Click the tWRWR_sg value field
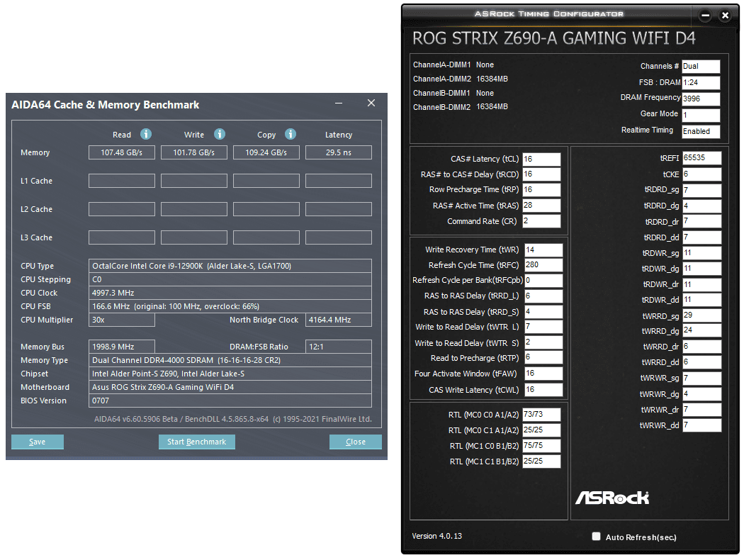744x560 pixels. (x=701, y=379)
